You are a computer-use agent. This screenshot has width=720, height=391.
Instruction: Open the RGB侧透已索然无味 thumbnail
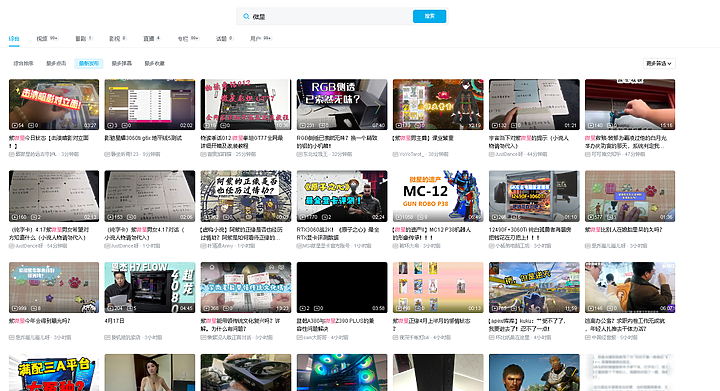click(342, 104)
